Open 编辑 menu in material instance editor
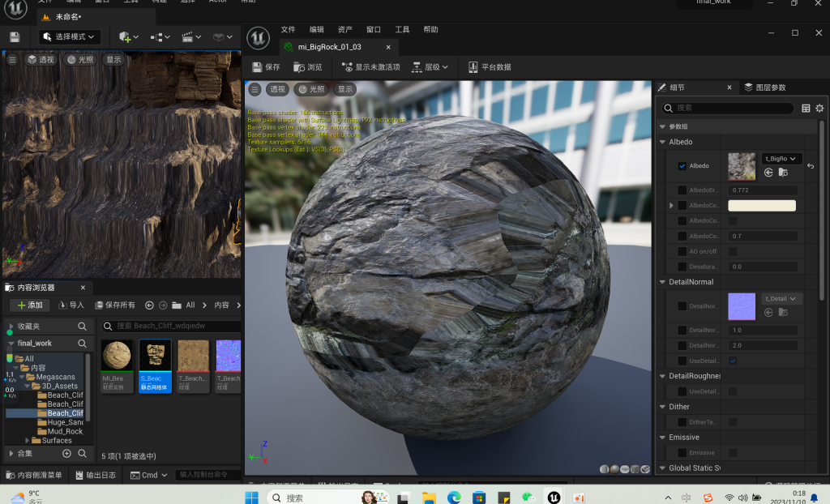This screenshot has width=830, height=504. pyautogui.click(x=317, y=30)
